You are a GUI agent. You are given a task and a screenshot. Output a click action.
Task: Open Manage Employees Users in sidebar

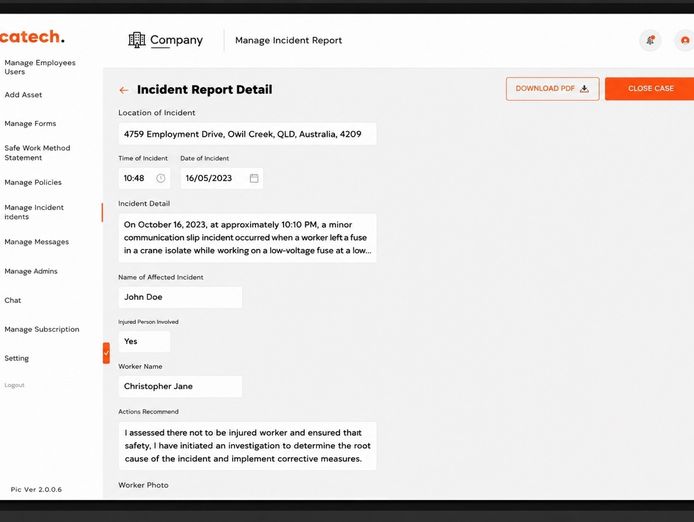point(40,67)
